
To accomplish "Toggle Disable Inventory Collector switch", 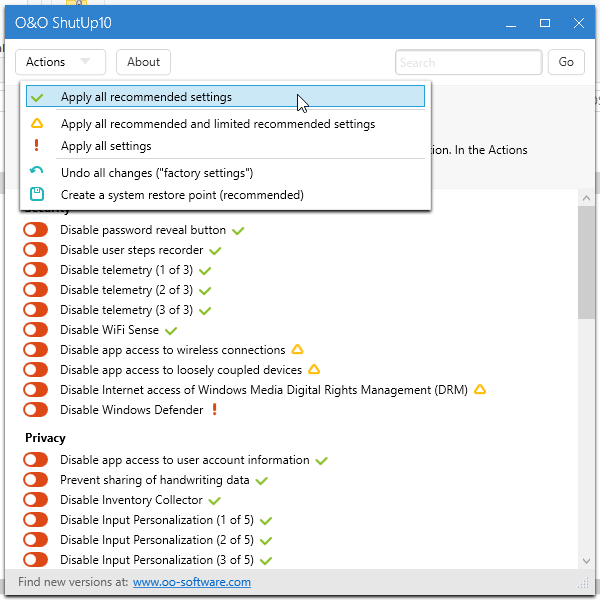I will pos(36,500).
